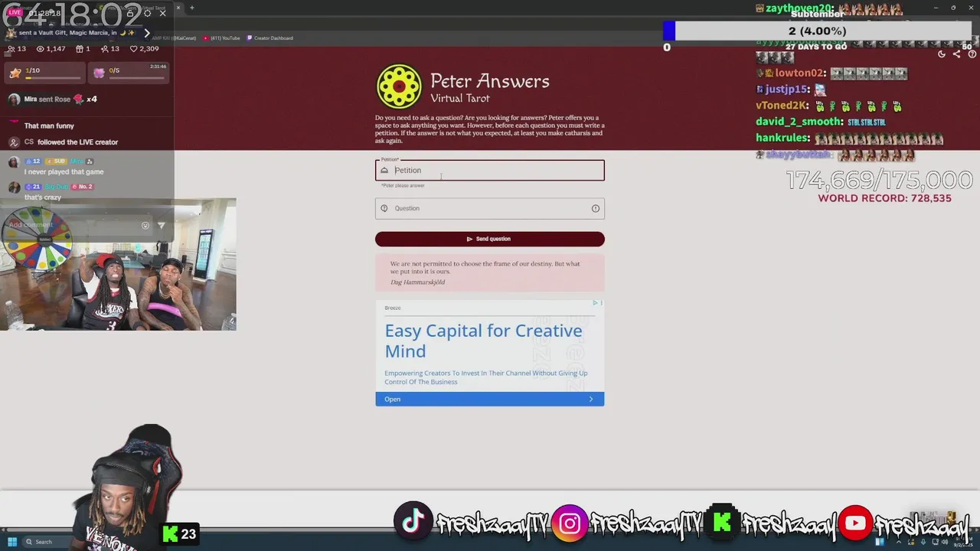Click the webcam video thumbnail
This screenshot has width=980, height=551.
pyautogui.click(x=118, y=265)
